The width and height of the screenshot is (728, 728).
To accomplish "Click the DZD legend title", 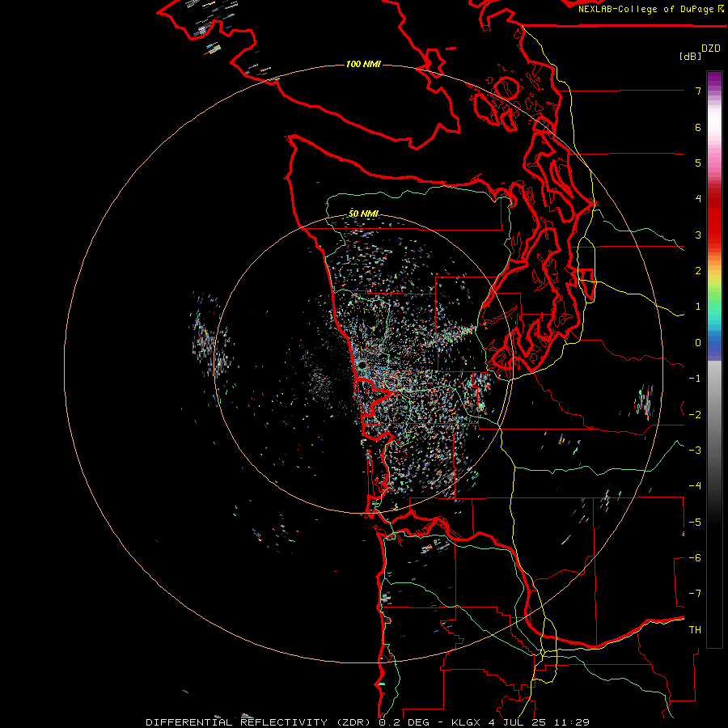I will pos(711,49).
